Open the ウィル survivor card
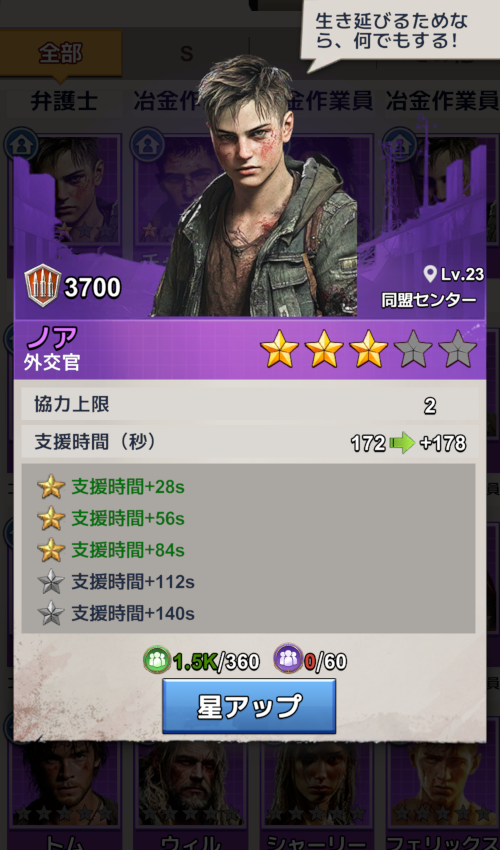 click(x=190, y=791)
